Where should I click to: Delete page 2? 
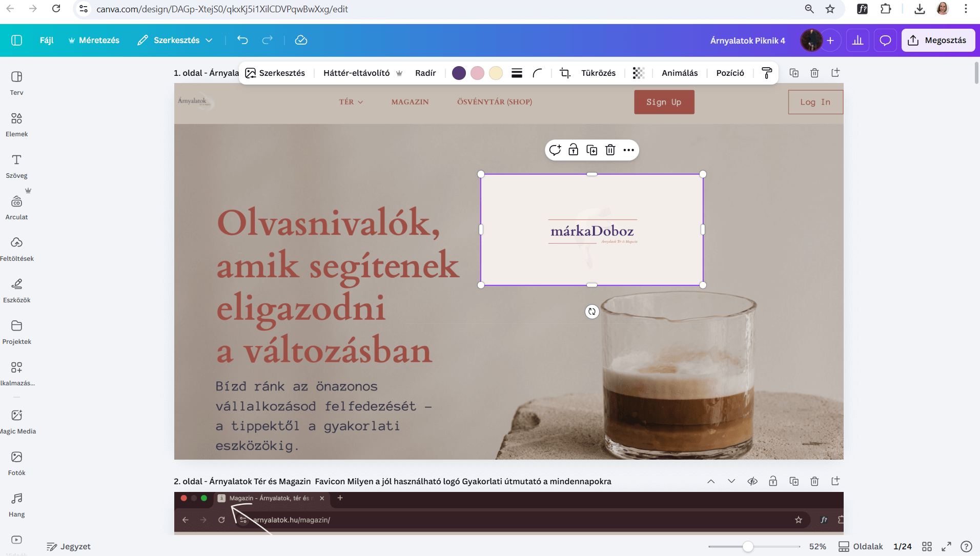pyautogui.click(x=814, y=481)
